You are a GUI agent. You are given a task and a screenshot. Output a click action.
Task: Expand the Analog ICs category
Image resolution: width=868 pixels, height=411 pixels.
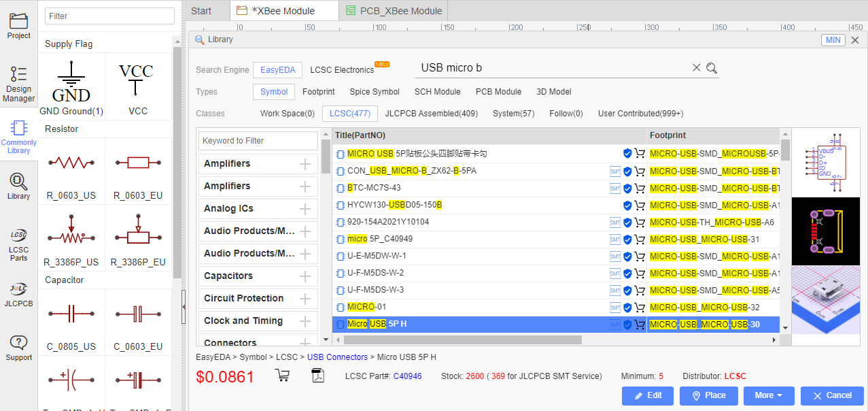pyautogui.click(x=305, y=209)
